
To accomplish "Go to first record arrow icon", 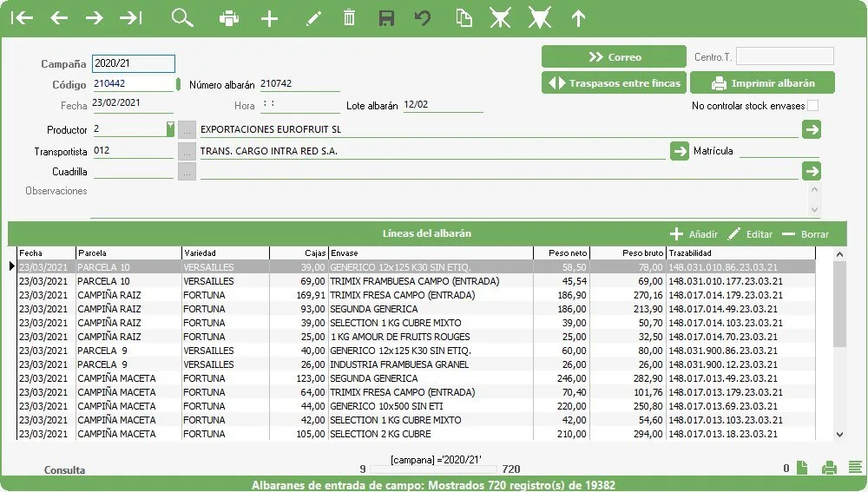I will pos(23,18).
